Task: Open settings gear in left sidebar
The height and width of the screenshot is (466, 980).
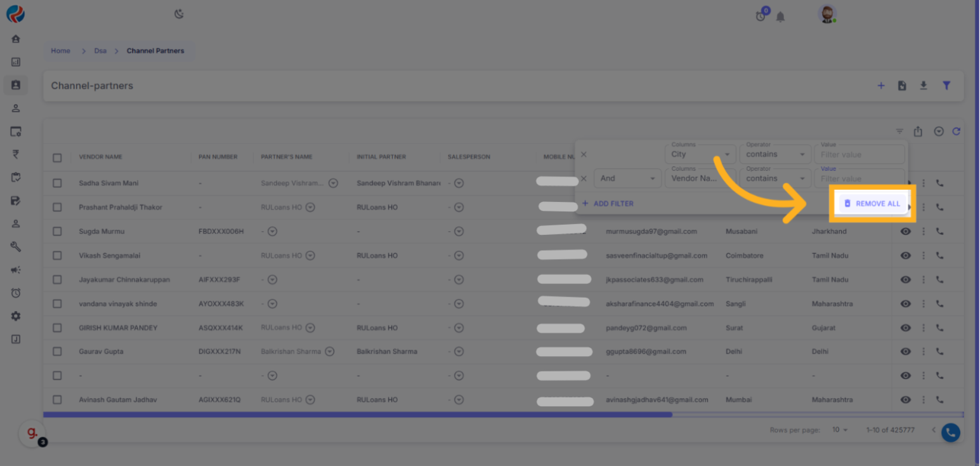Action: click(x=16, y=316)
